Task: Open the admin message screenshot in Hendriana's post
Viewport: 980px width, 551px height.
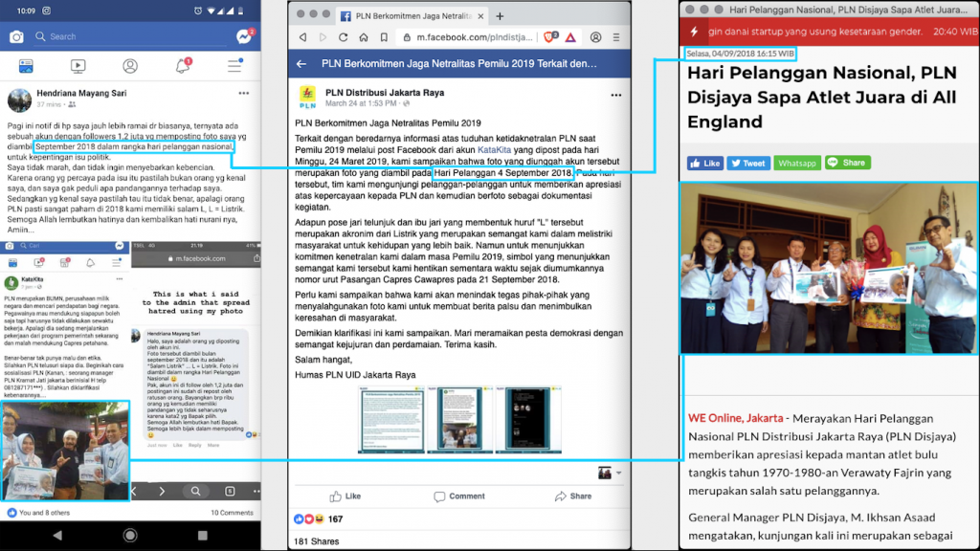Action: tap(195, 372)
